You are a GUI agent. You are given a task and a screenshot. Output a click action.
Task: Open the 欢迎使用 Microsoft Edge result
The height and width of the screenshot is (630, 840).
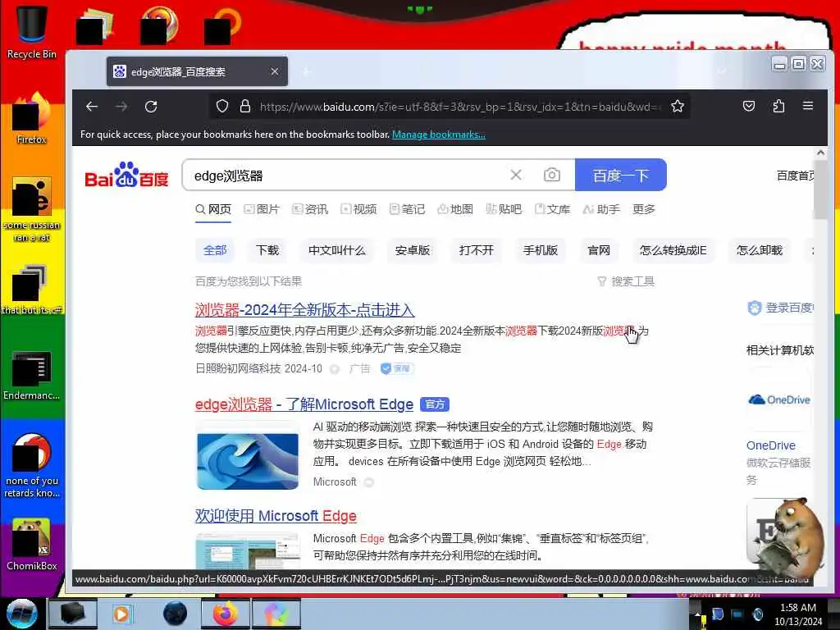(x=276, y=515)
